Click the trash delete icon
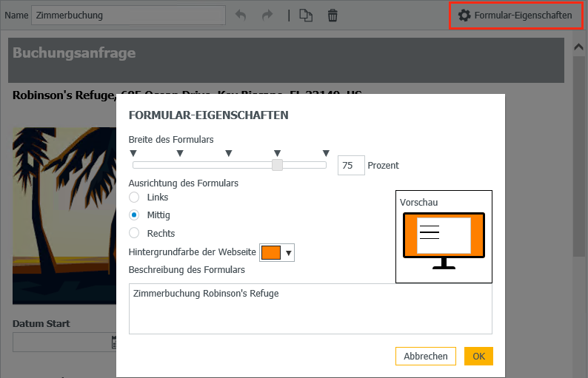The height and width of the screenshot is (378, 588). pyautogui.click(x=333, y=16)
